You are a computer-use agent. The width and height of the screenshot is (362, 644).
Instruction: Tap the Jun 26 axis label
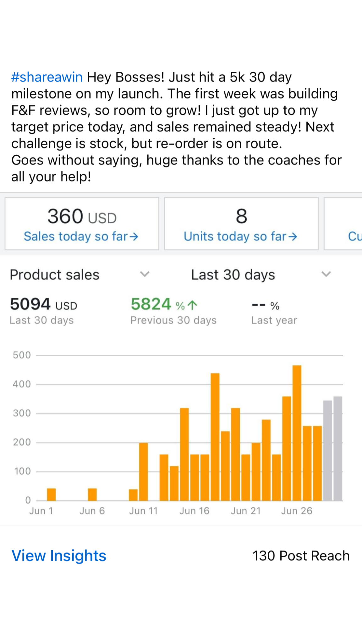(297, 511)
